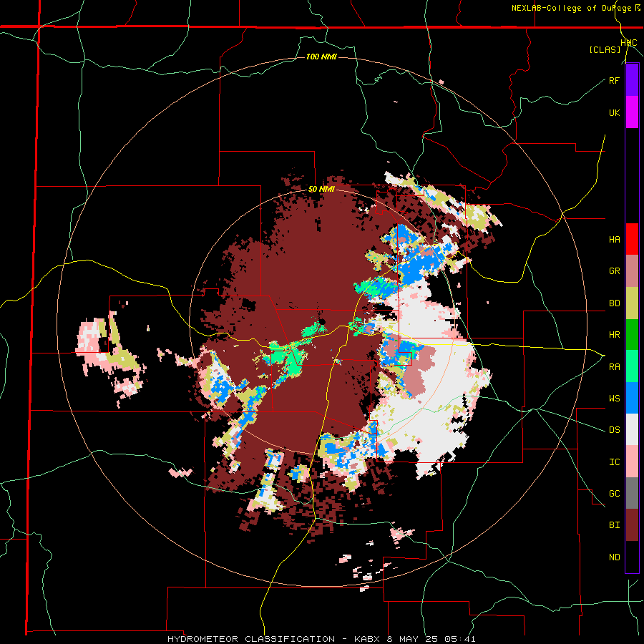Click the RF purple legend swatch
This screenshot has width=644, height=644.
pos(632,80)
